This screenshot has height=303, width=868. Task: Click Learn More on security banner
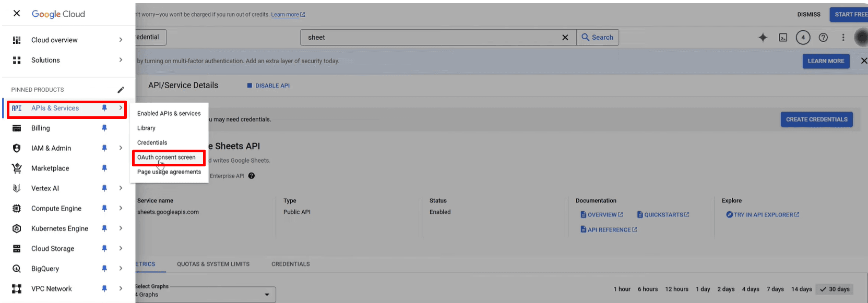point(826,61)
